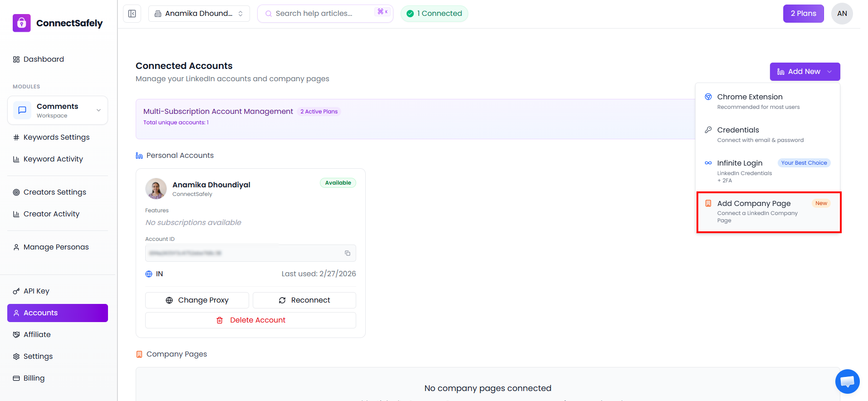Screen dimensions: 868x401
Task: Click the card icon beside Billing
Action: point(16,378)
